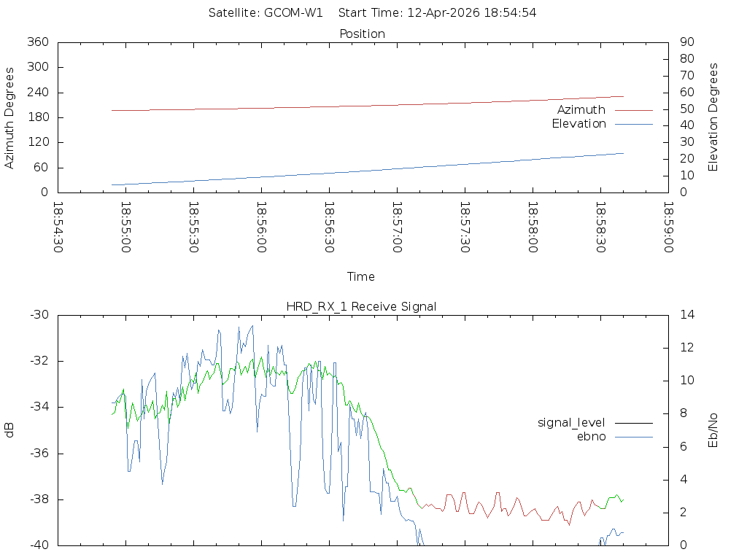747x560 pixels.
Task: Select the signal_level legend entry
Action: coord(571,423)
